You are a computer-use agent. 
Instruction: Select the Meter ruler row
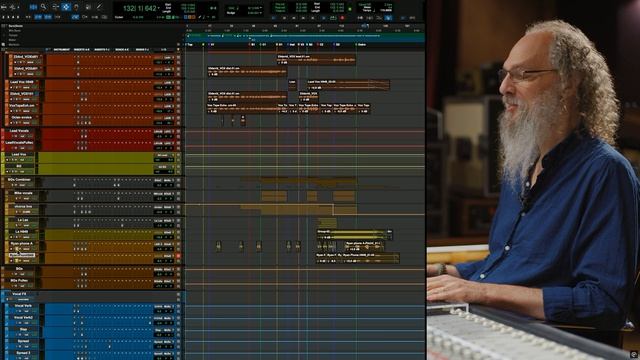pos(13,40)
